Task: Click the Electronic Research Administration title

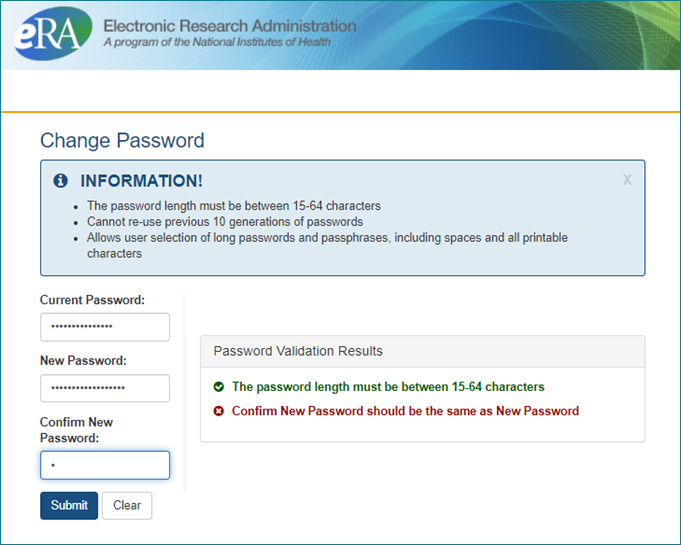Action: pyautogui.click(x=229, y=26)
